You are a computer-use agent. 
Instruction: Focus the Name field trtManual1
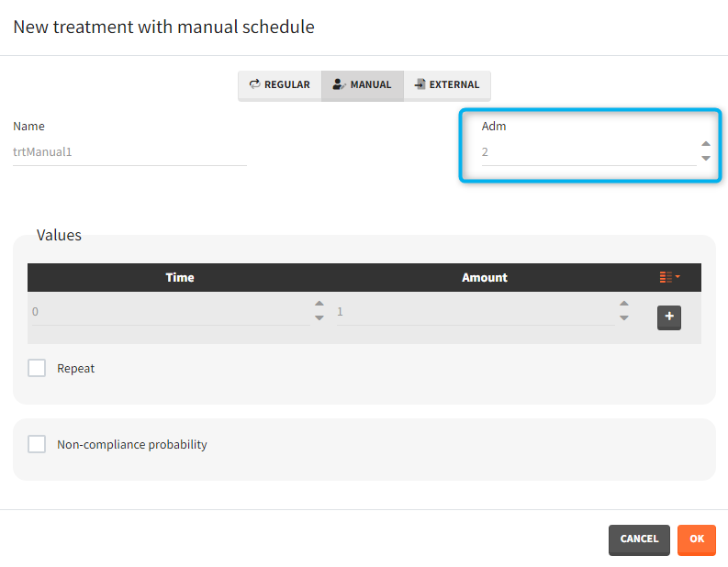[129, 152]
